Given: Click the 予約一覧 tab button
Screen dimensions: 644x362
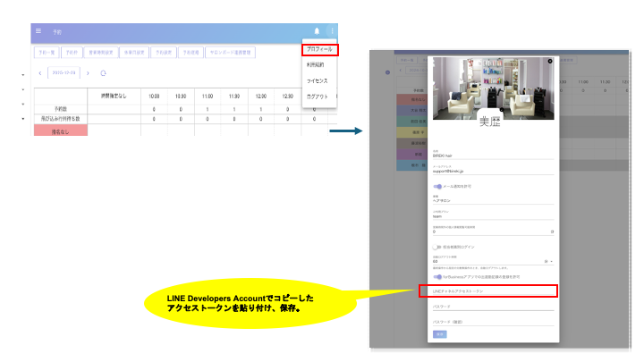Looking at the screenshot, I should pos(46,53).
